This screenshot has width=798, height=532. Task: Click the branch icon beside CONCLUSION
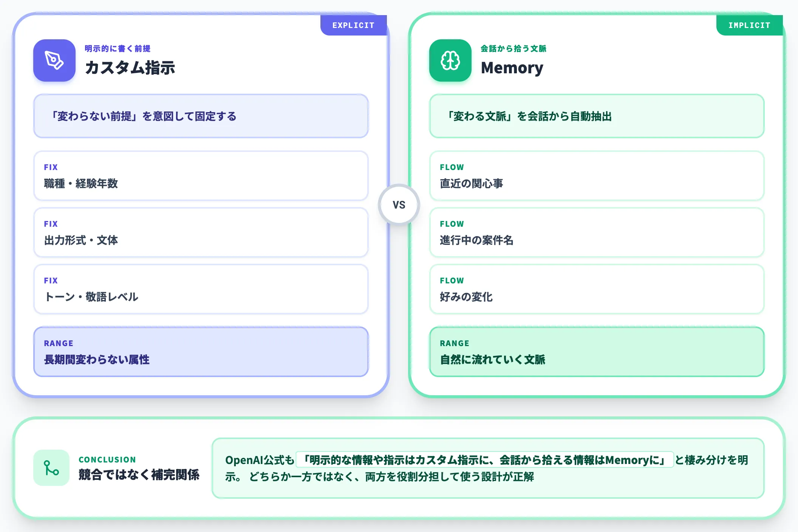click(51, 468)
